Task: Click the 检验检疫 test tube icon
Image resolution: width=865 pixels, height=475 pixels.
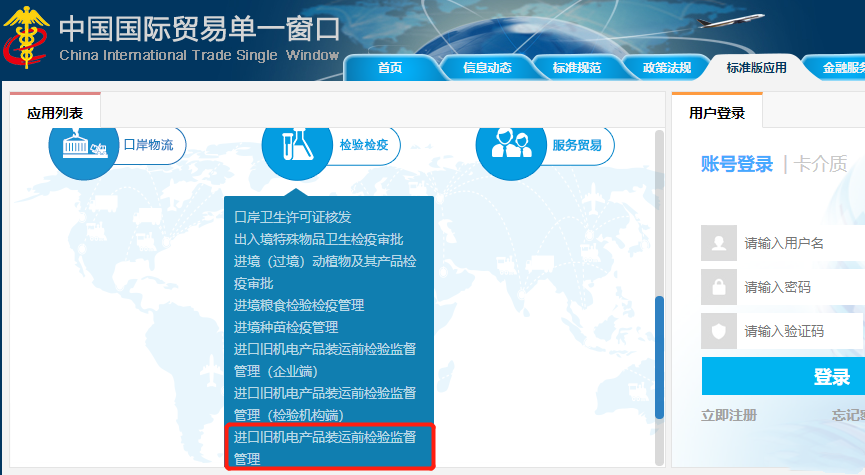Action: pyautogui.click(x=297, y=147)
